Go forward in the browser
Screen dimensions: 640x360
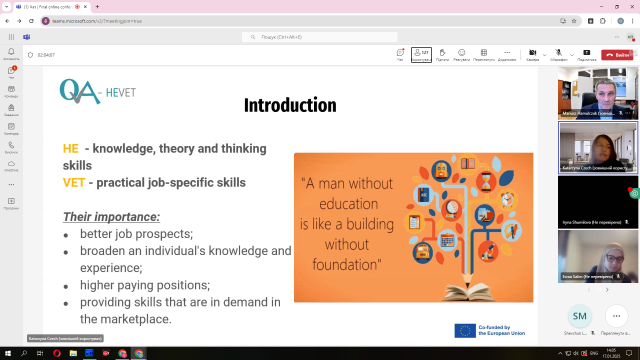pyautogui.click(x=19, y=21)
